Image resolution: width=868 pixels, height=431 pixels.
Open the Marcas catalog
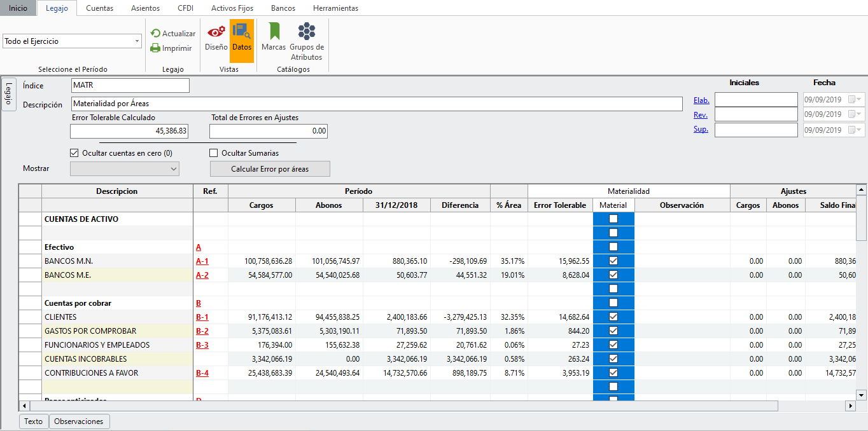tap(274, 38)
